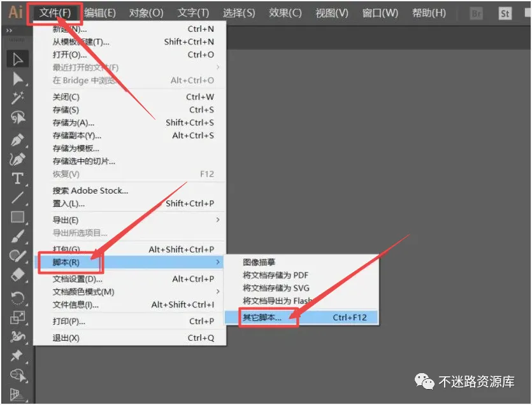Select the Direct Selection tool
532x405 pixels.
tap(17, 79)
